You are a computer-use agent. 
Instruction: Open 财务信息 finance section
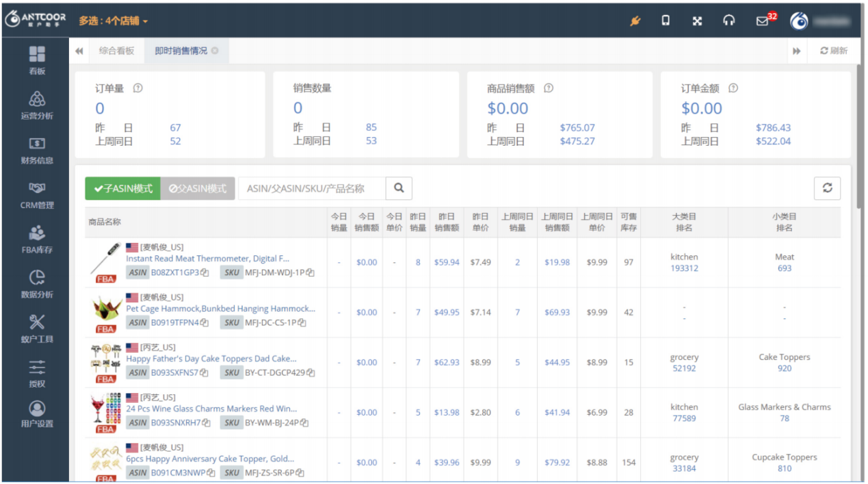(x=37, y=150)
